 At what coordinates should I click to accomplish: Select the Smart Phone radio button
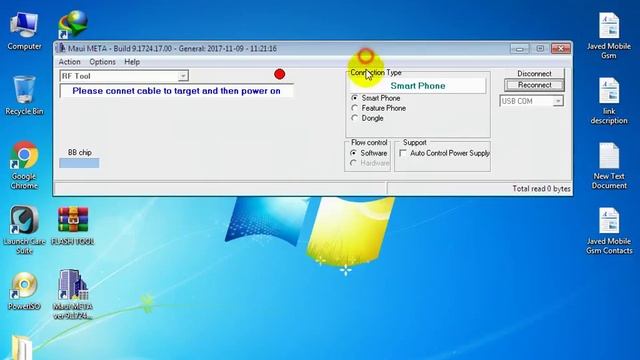pos(355,98)
